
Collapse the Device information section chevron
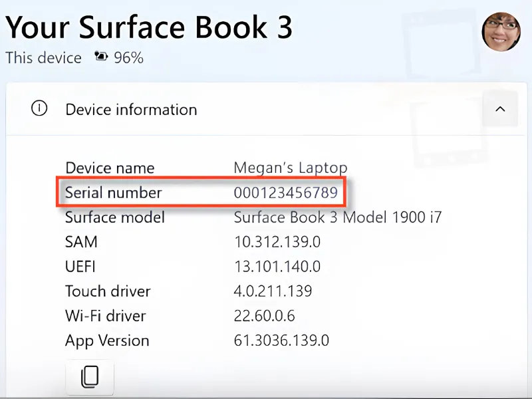[500, 109]
